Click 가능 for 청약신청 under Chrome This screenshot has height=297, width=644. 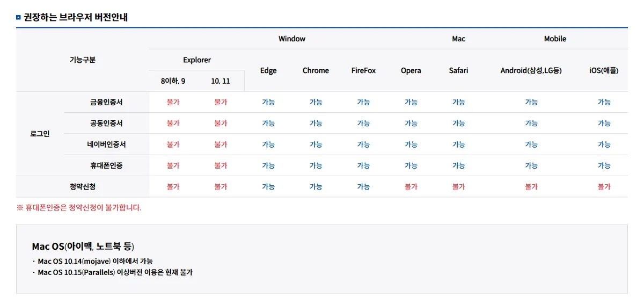316,186
